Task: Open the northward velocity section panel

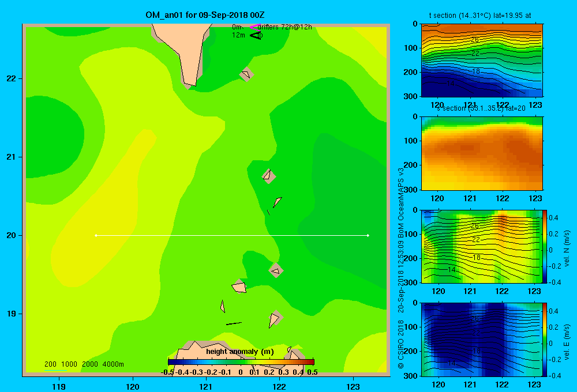Action: click(x=482, y=246)
